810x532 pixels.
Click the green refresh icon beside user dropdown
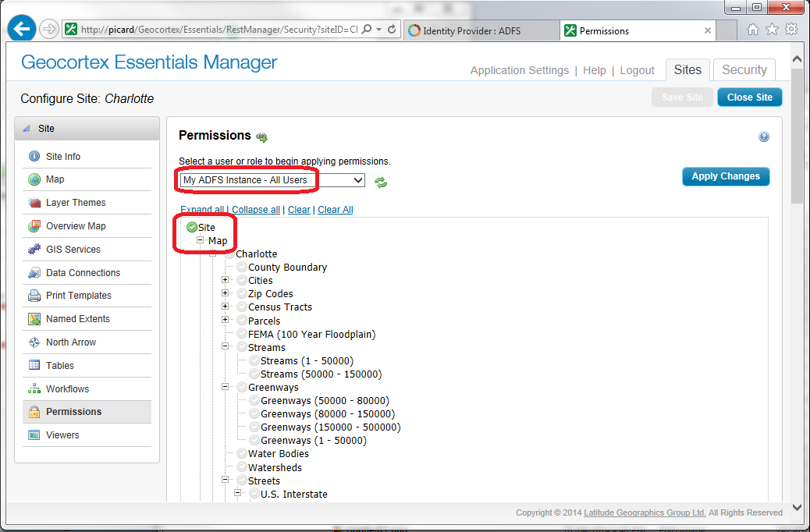tap(381, 183)
